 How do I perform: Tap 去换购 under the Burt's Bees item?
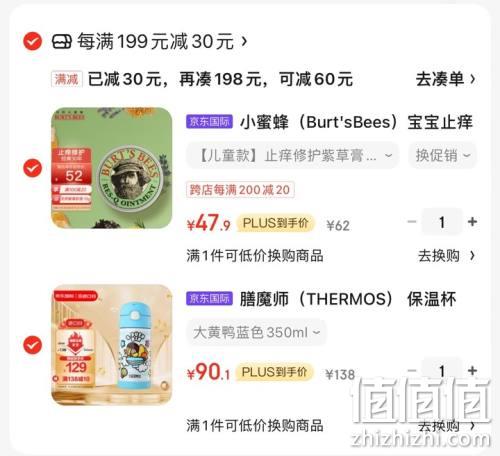[447, 256]
